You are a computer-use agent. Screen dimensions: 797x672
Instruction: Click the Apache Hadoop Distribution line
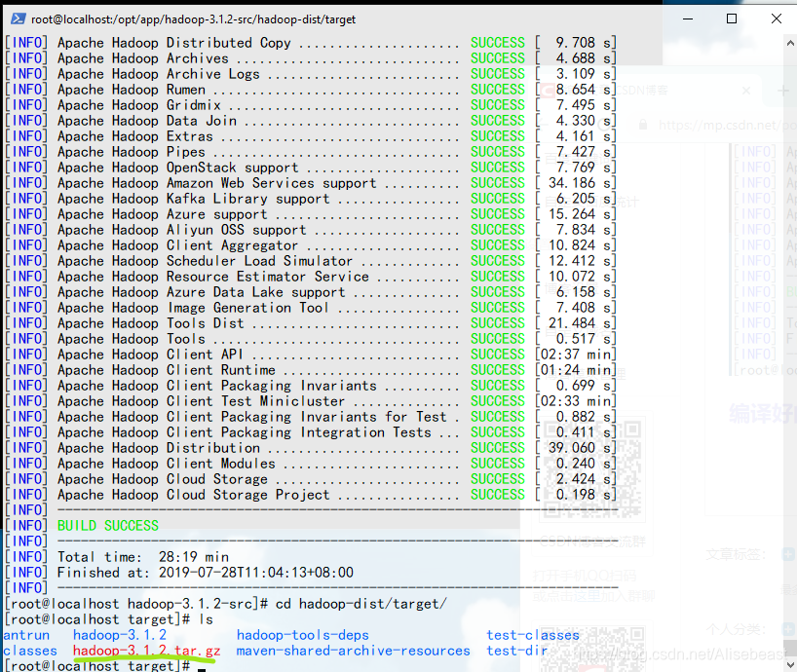point(310,448)
